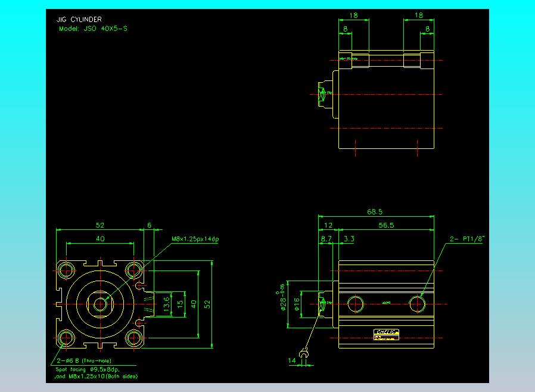Click the center rod hole in front view
Screen dimensions: 535x392
coord(100,304)
